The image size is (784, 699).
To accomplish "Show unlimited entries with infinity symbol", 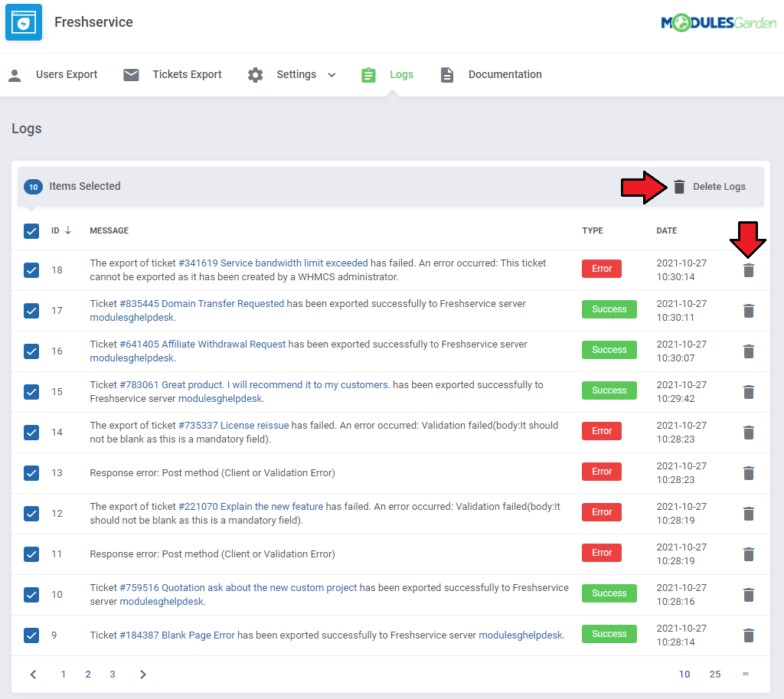I will coord(746,674).
